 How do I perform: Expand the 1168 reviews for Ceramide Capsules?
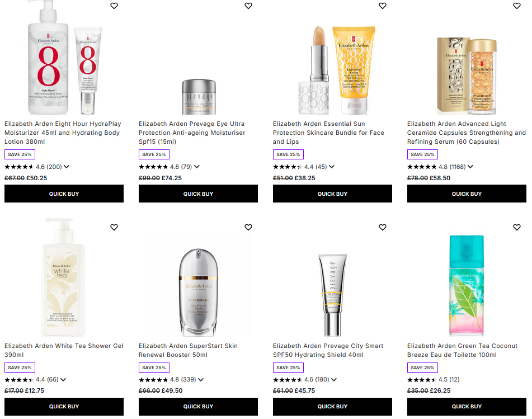point(470,166)
